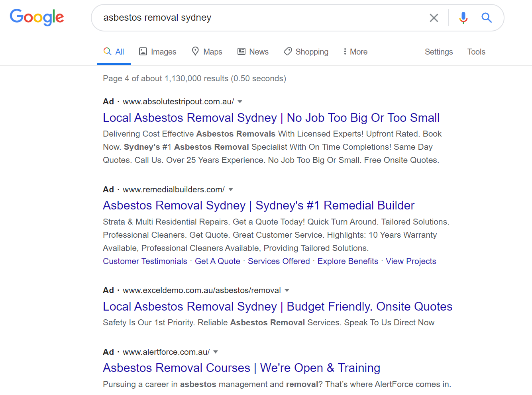Expand the More menu

click(x=355, y=52)
